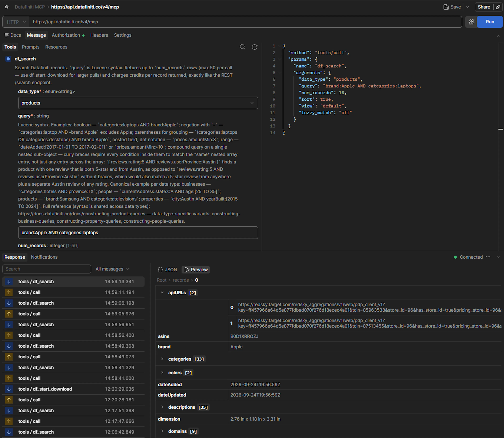Viewport: 504px width, 438px height.
Task: Open the HTTP protocol dropdown
Action: (16, 22)
